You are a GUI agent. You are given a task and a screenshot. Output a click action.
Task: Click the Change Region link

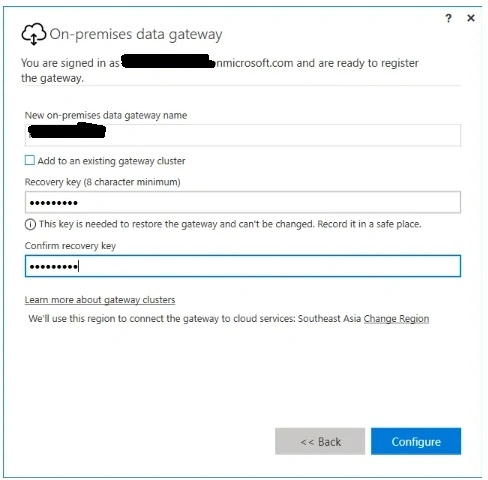point(396,319)
